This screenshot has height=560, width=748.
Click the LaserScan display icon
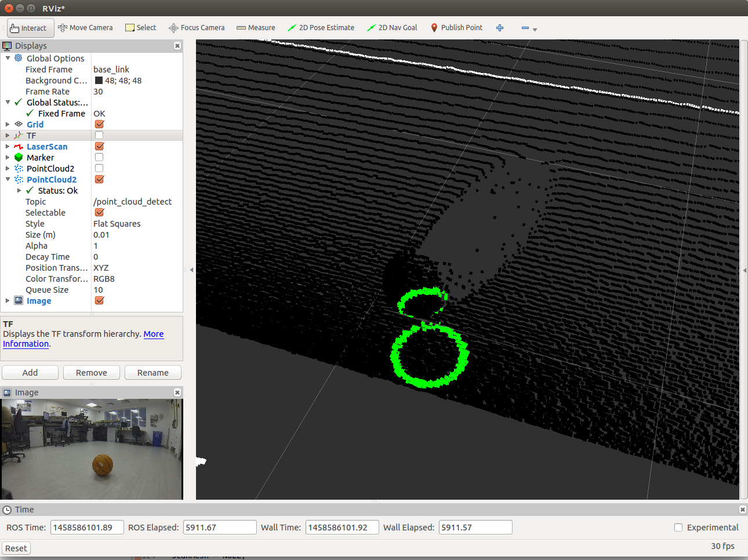[x=19, y=147]
